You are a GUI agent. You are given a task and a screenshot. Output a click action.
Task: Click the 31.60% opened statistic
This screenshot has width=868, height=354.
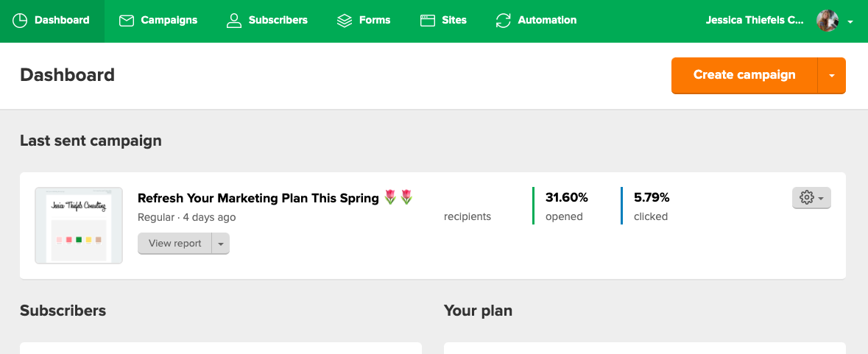click(566, 198)
